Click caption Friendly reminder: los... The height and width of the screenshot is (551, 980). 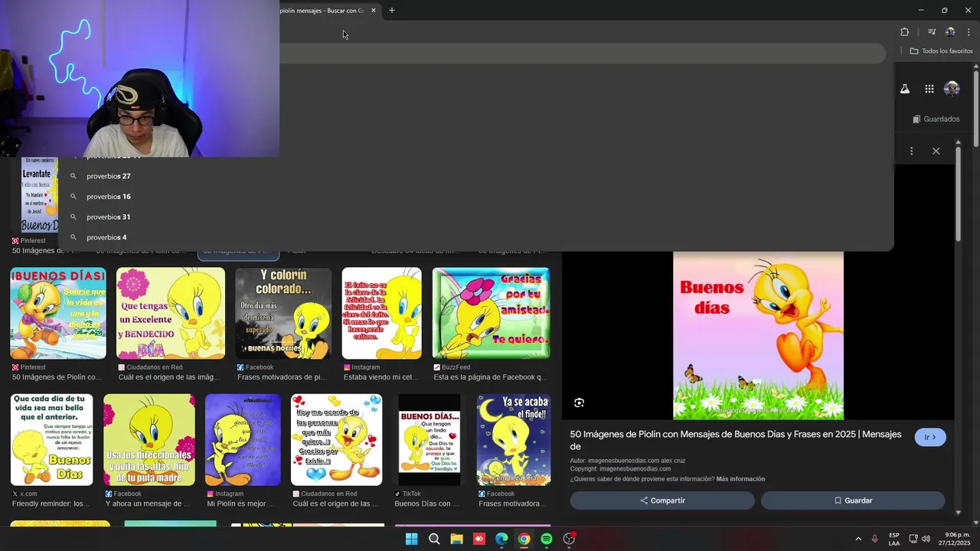[51, 504]
